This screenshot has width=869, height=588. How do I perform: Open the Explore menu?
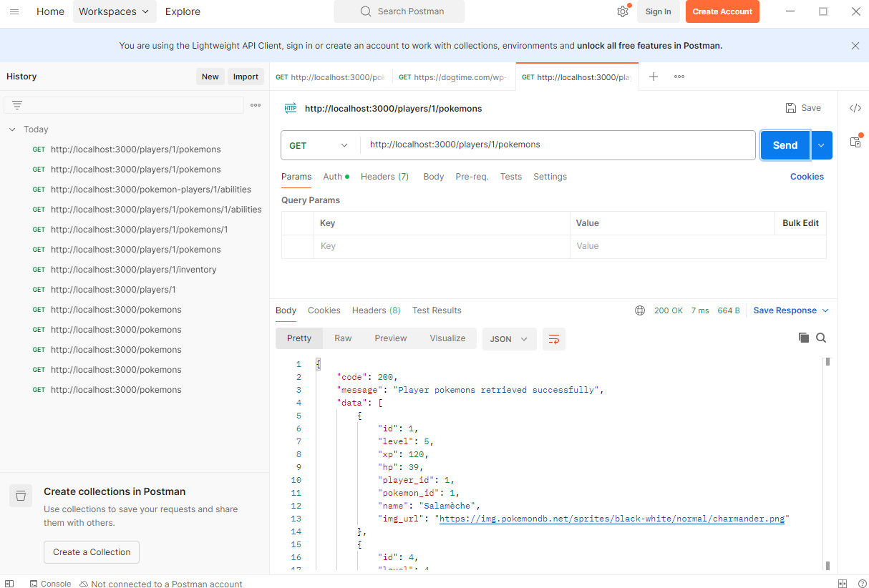[x=182, y=11]
